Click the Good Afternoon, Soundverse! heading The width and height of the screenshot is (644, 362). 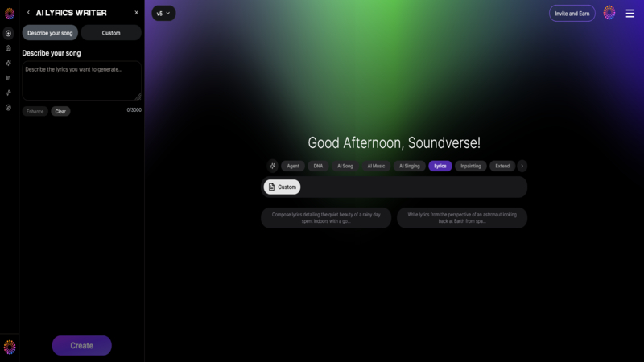click(394, 143)
